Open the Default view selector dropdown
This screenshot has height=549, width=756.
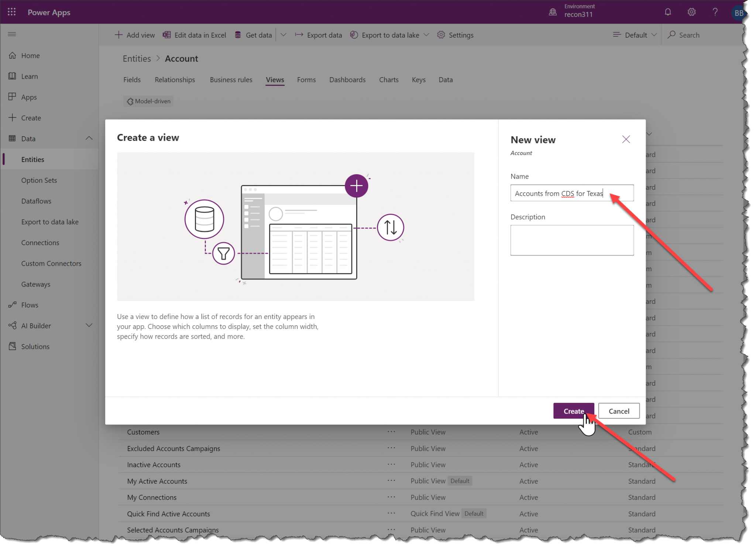(635, 35)
